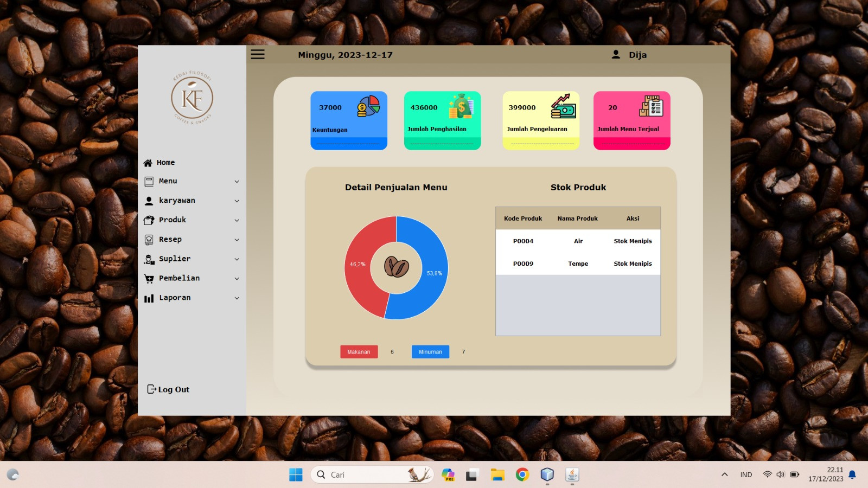Expand the Menu sidebar chevron
The width and height of the screenshot is (868, 488).
point(237,182)
